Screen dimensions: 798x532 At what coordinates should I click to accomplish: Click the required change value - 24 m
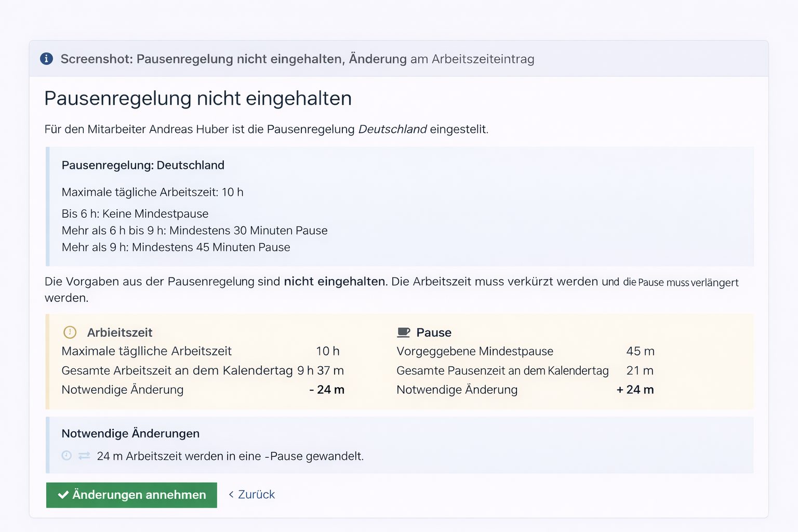pyautogui.click(x=327, y=390)
